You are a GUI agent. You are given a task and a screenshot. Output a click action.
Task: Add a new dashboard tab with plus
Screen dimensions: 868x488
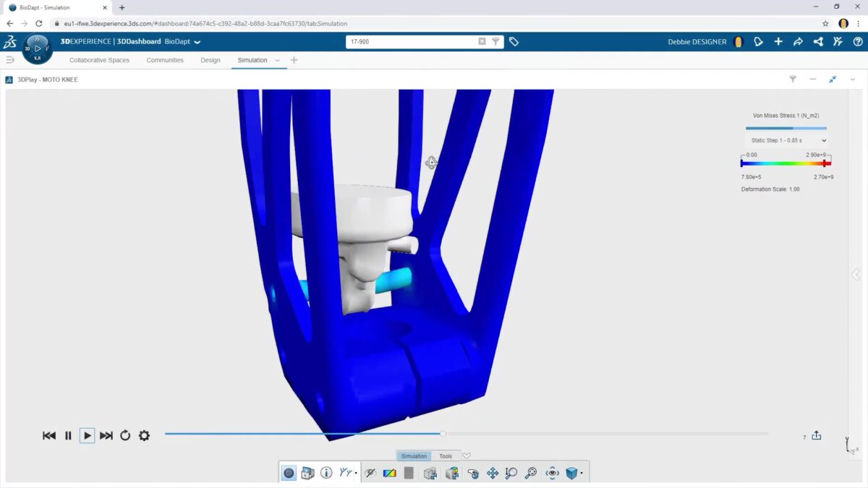pos(294,60)
